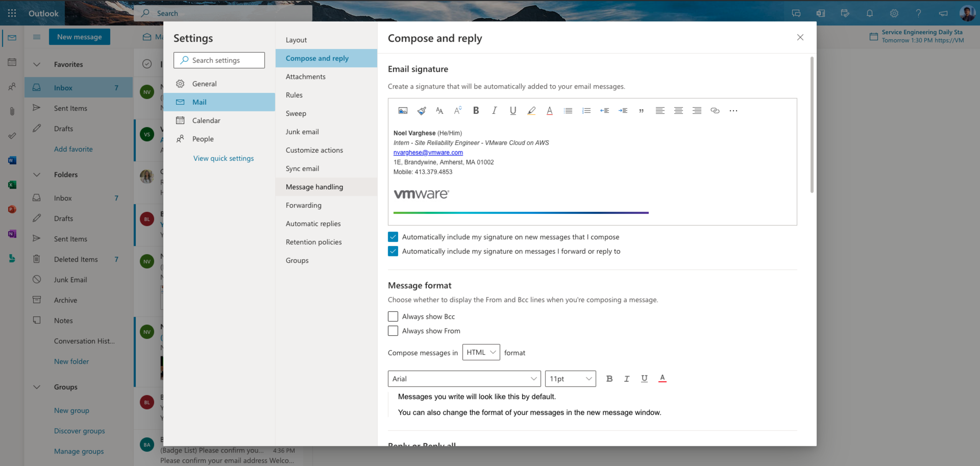Enable Always show Bcc checkbox
980x466 pixels.
tap(393, 316)
